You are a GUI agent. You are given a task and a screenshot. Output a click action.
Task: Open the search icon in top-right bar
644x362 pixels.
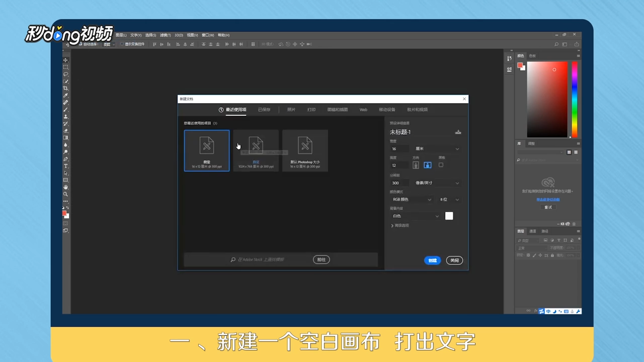tap(556, 44)
